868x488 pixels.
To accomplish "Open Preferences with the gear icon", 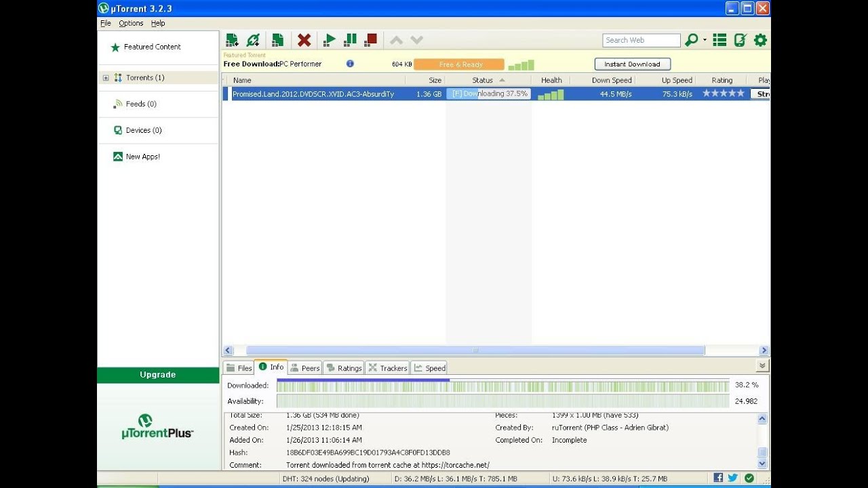I will (x=760, y=40).
